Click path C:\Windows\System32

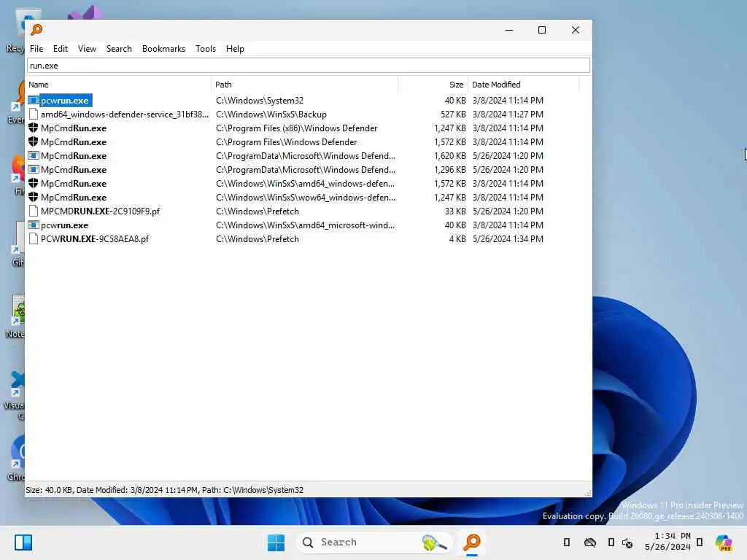pos(260,101)
